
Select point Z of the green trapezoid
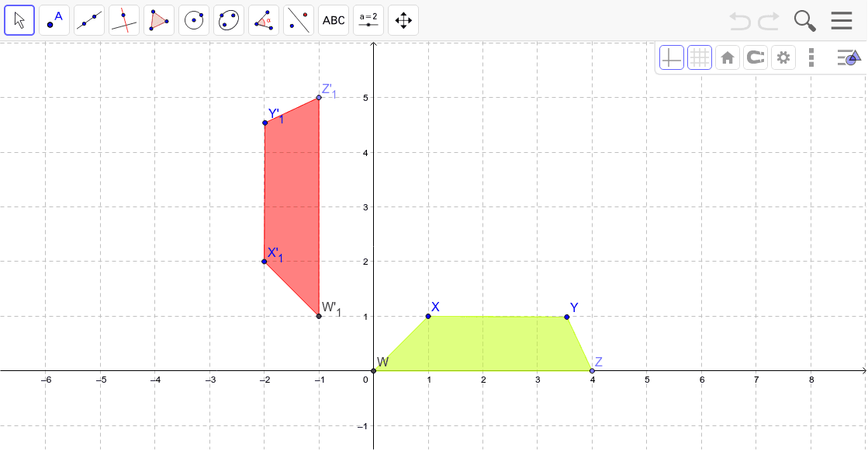pyautogui.click(x=591, y=371)
